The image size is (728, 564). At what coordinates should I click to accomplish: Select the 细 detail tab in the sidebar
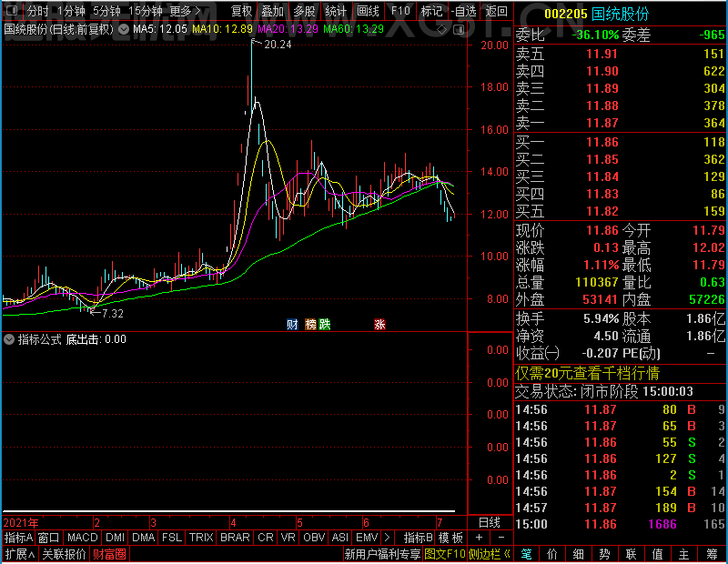(578, 554)
